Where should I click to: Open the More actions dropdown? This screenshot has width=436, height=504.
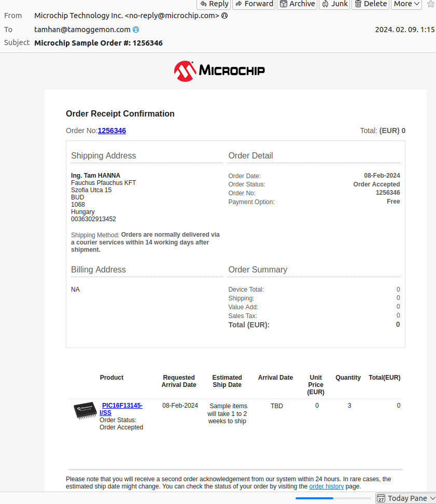pyautogui.click(x=406, y=4)
